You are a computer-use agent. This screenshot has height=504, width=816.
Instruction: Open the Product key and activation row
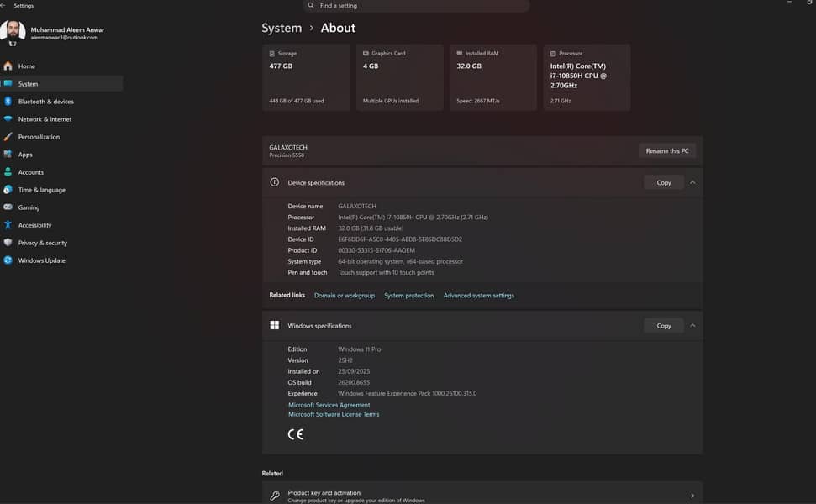[482, 493]
